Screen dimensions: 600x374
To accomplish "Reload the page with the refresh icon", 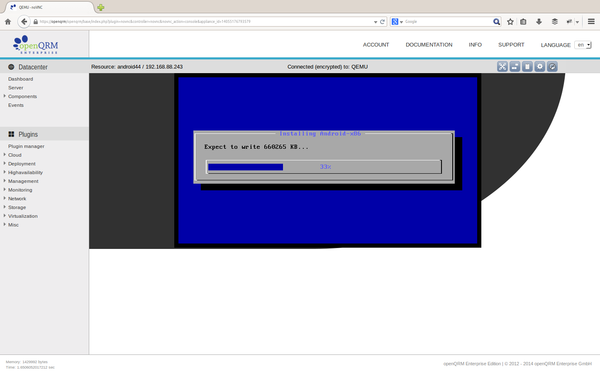I will (382, 22).
